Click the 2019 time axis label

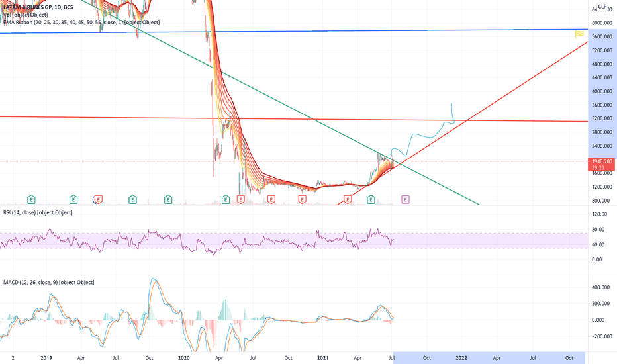(46, 358)
